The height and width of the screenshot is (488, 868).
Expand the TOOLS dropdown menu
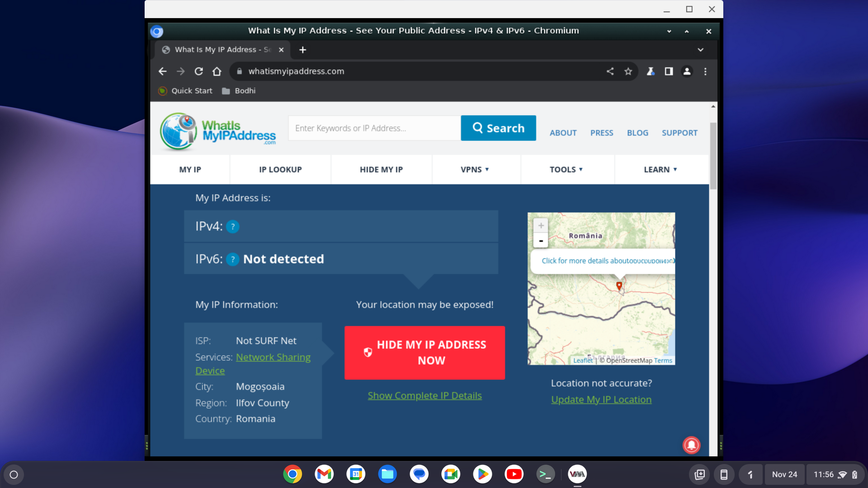tap(566, 169)
